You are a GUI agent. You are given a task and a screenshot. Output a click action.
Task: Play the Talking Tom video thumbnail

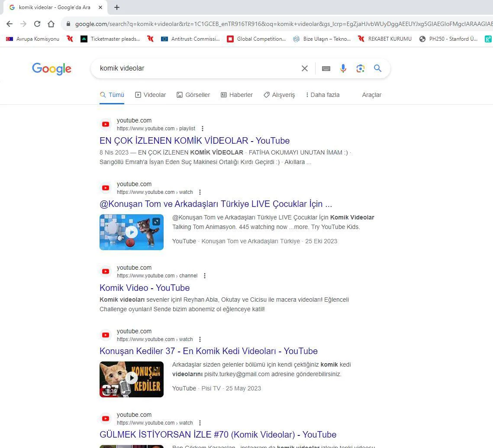(x=132, y=232)
